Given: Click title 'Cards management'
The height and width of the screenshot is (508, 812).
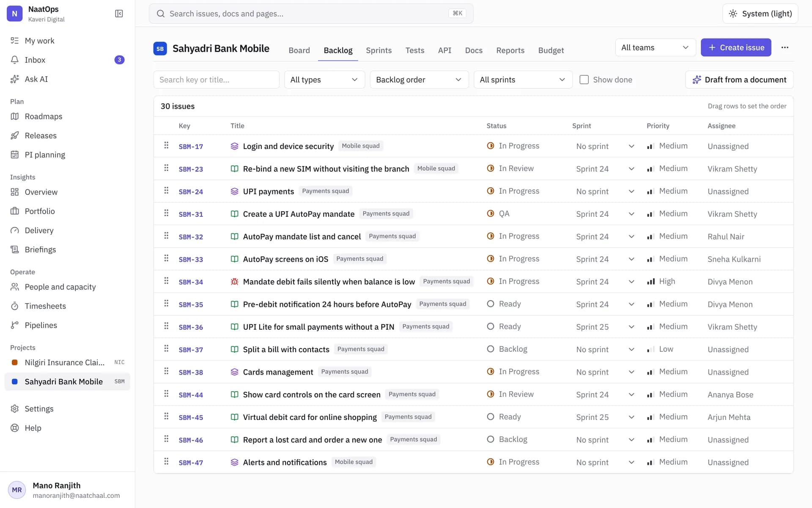Looking at the screenshot, I should [278, 372].
